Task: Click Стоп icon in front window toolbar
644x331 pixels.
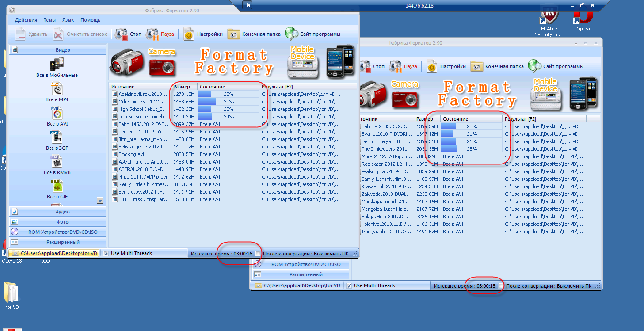Action: [x=122, y=34]
